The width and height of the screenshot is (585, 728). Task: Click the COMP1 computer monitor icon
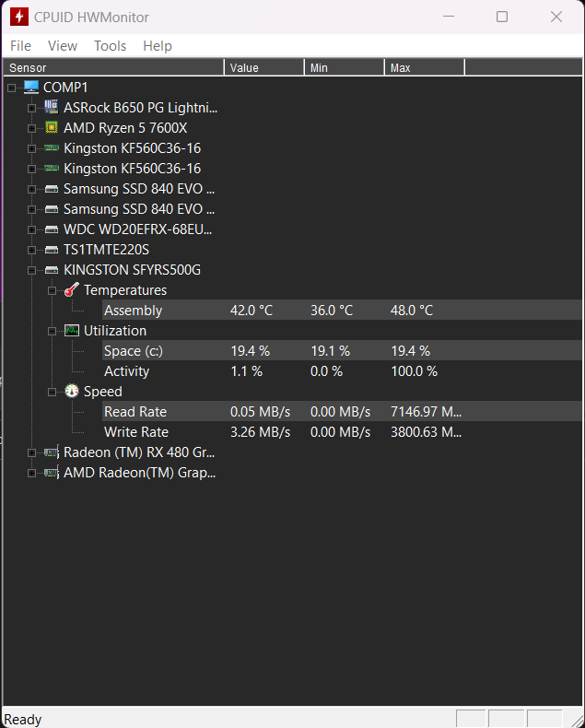(31, 88)
